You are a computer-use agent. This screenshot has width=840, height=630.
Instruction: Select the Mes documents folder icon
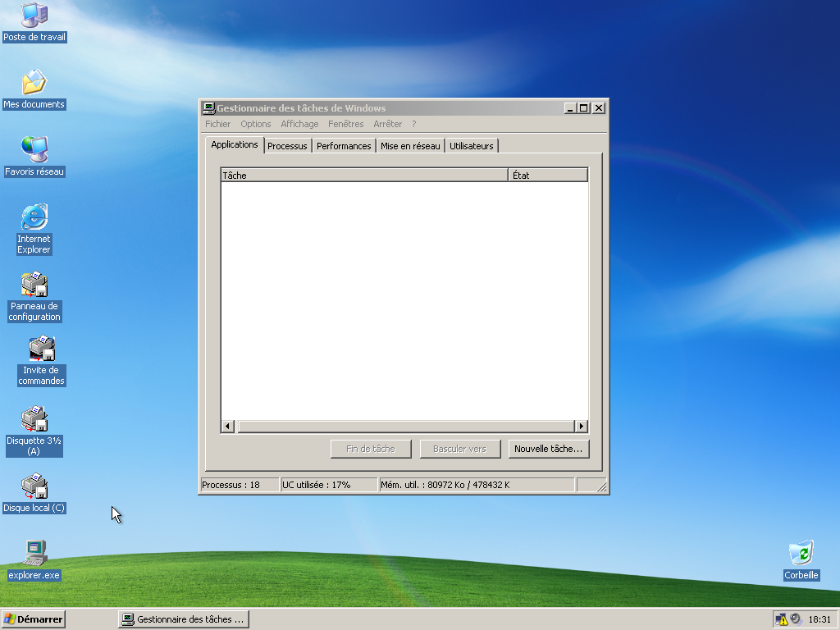click(x=34, y=82)
